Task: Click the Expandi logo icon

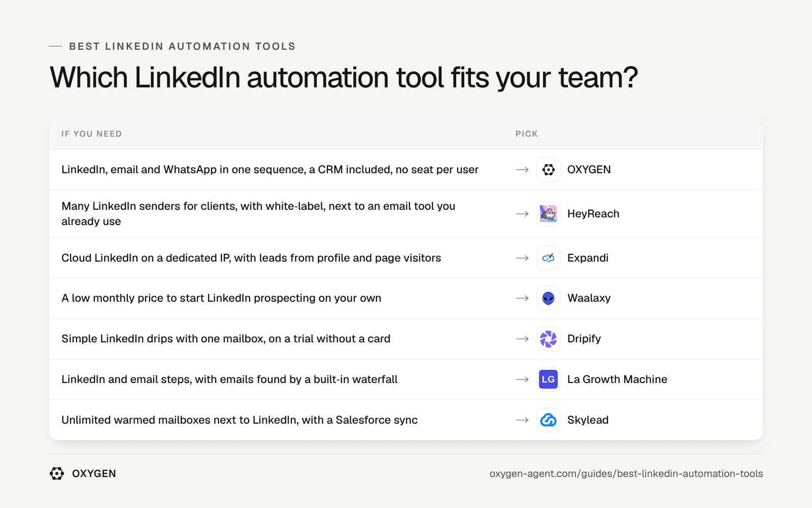Action: pyautogui.click(x=549, y=258)
